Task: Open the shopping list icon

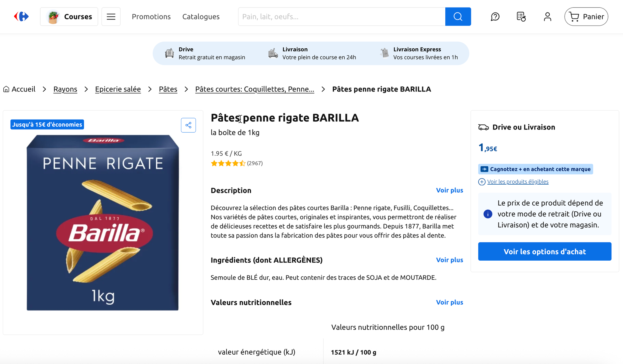Action: (521, 17)
